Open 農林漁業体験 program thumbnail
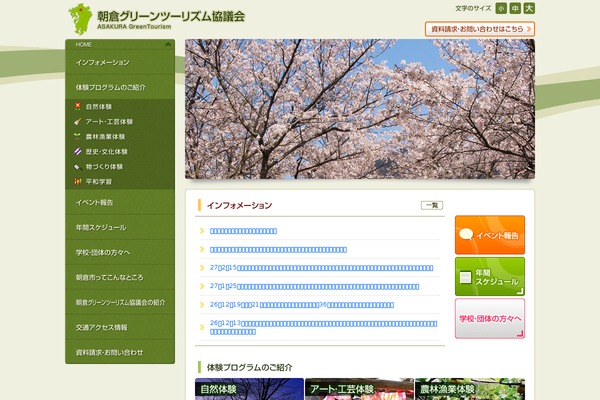 pos(470,389)
